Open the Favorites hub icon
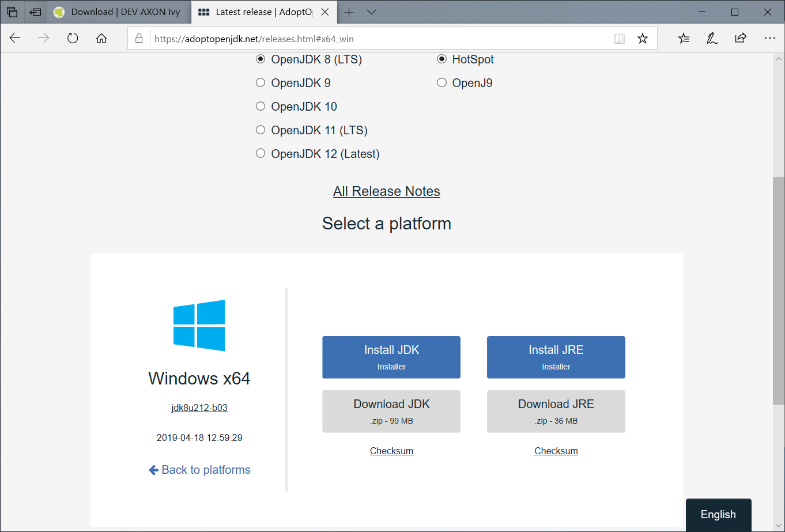Viewport: 785px width, 532px height. coord(684,39)
